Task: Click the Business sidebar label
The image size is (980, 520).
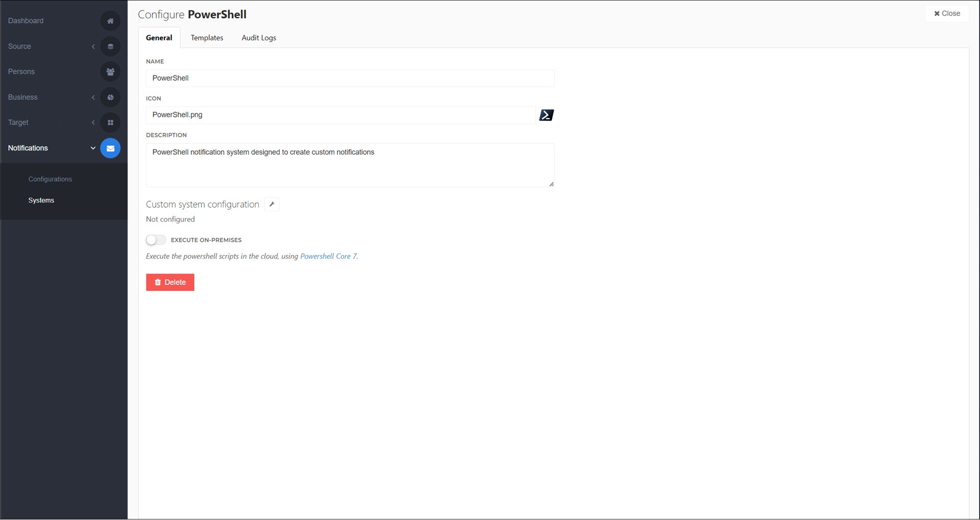Action: click(23, 97)
